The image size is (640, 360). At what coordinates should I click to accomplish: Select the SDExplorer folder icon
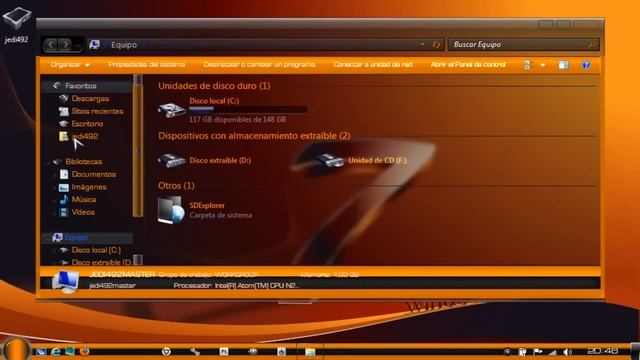[171, 210]
